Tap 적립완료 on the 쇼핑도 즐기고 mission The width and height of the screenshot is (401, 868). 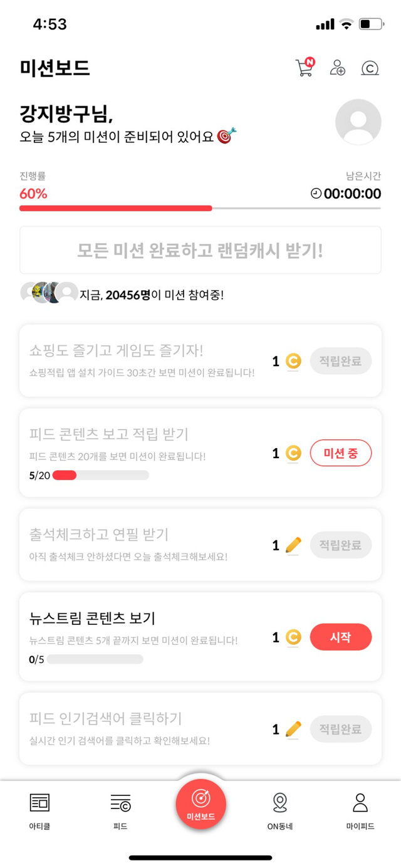341,361
